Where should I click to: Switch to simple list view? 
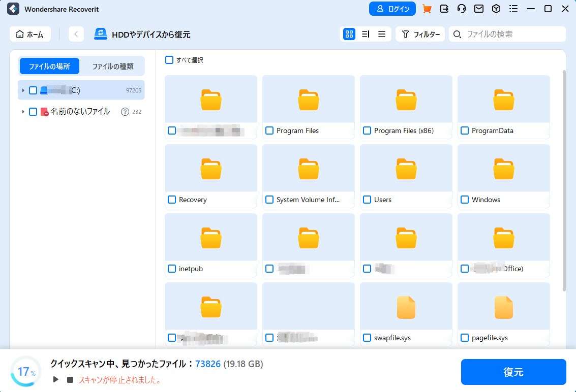pyautogui.click(x=382, y=34)
